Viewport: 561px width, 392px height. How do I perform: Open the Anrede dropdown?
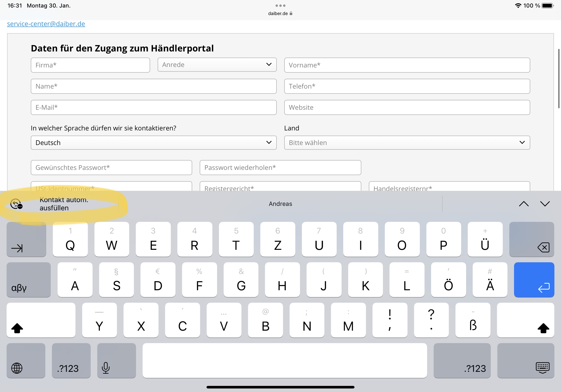(x=217, y=65)
